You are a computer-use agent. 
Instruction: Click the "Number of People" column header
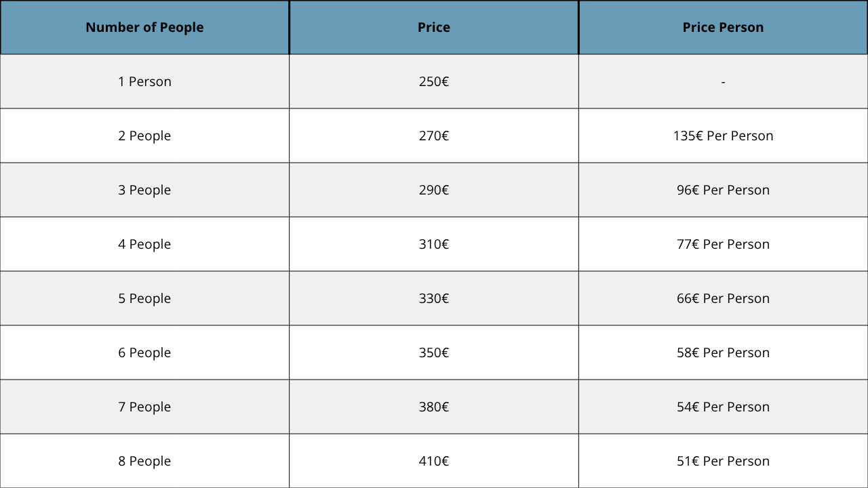[144, 28]
